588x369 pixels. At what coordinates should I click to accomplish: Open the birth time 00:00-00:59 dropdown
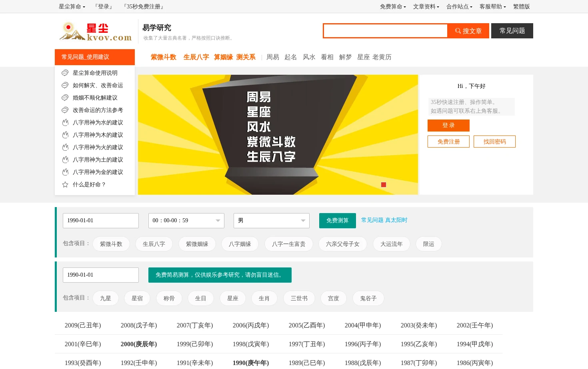point(186,221)
